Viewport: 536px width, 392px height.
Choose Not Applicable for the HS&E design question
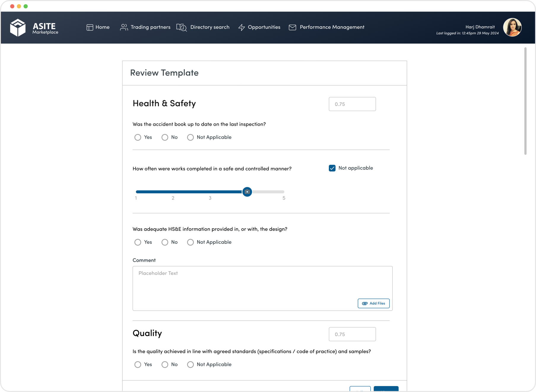[190, 242]
